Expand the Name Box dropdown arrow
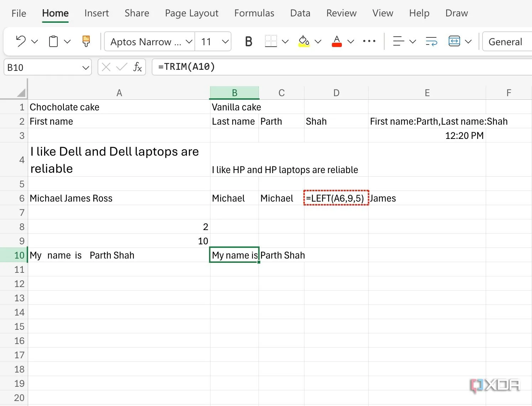 coord(85,67)
